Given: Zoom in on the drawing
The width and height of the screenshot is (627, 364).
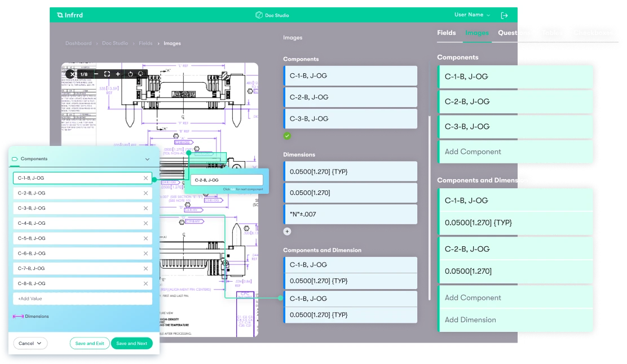Looking at the screenshot, I should (118, 74).
